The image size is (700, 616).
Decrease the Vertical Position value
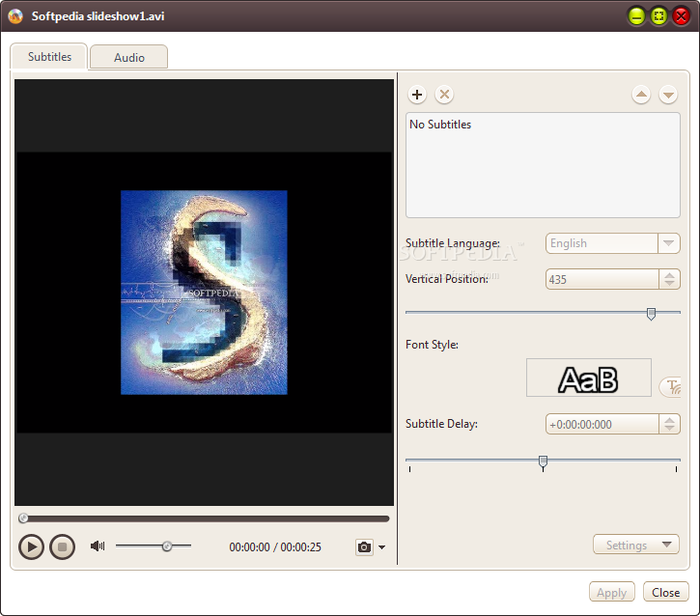coord(669,284)
